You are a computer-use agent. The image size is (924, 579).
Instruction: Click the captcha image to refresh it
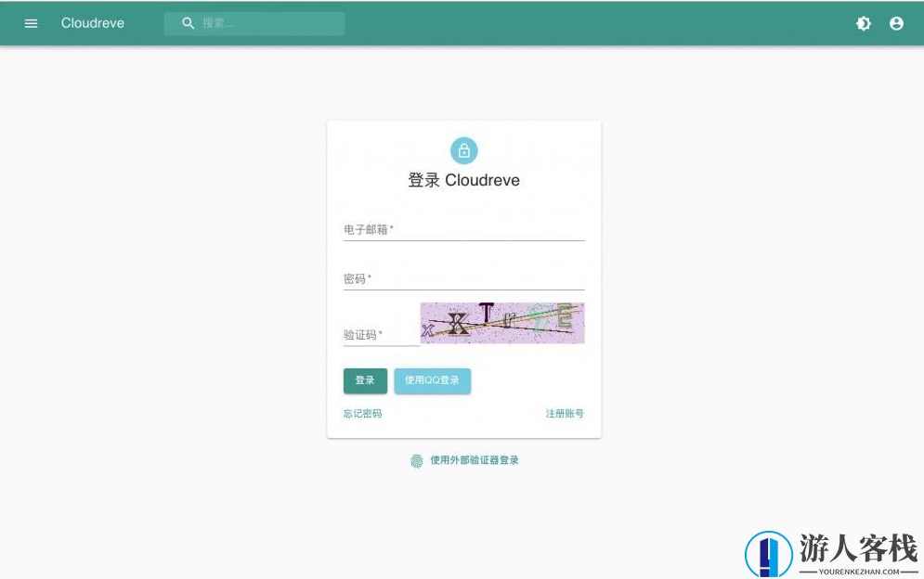coord(502,322)
